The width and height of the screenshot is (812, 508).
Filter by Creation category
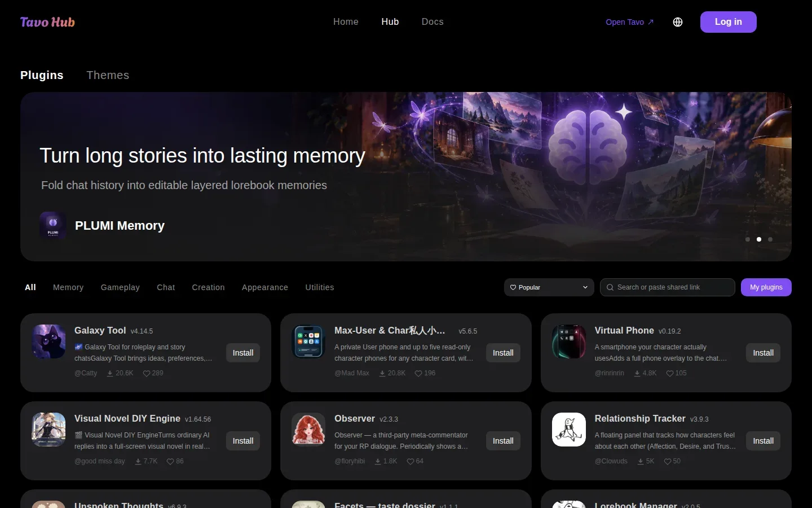208,287
